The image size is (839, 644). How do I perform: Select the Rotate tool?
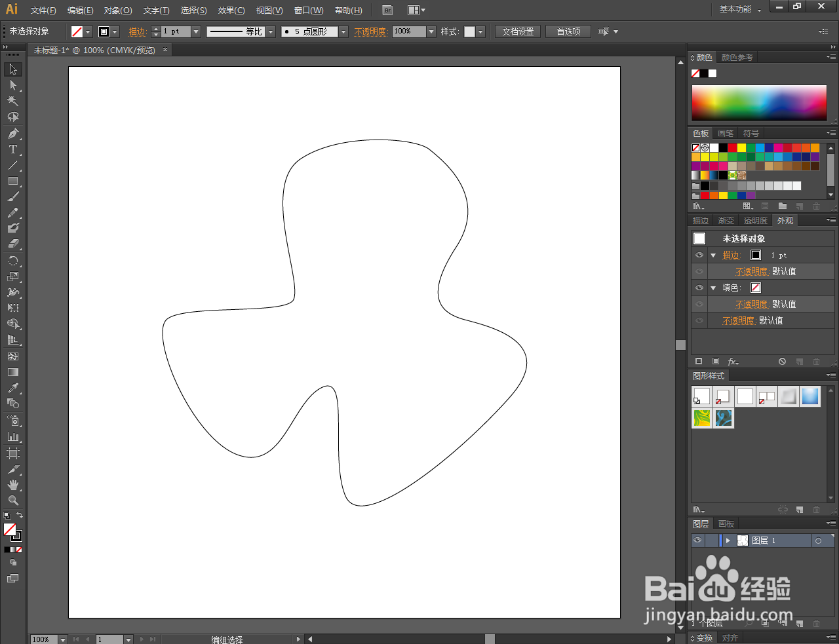pos(12,261)
